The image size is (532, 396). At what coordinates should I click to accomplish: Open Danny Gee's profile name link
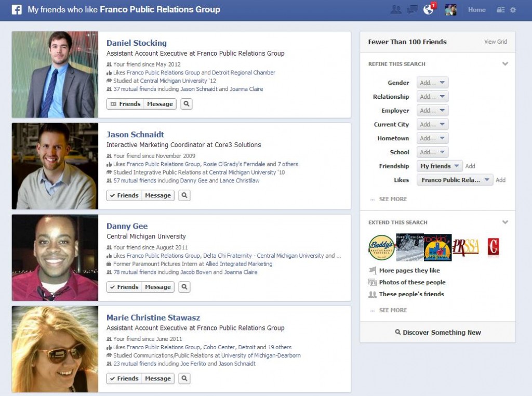pyautogui.click(x=127, y=226)
